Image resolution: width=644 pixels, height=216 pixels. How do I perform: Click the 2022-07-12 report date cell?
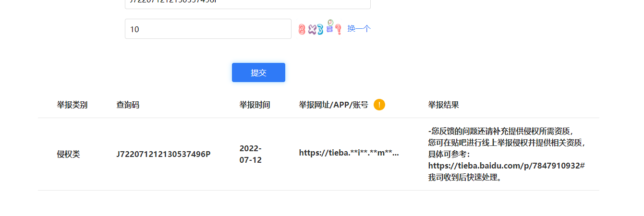pos(251,154)
